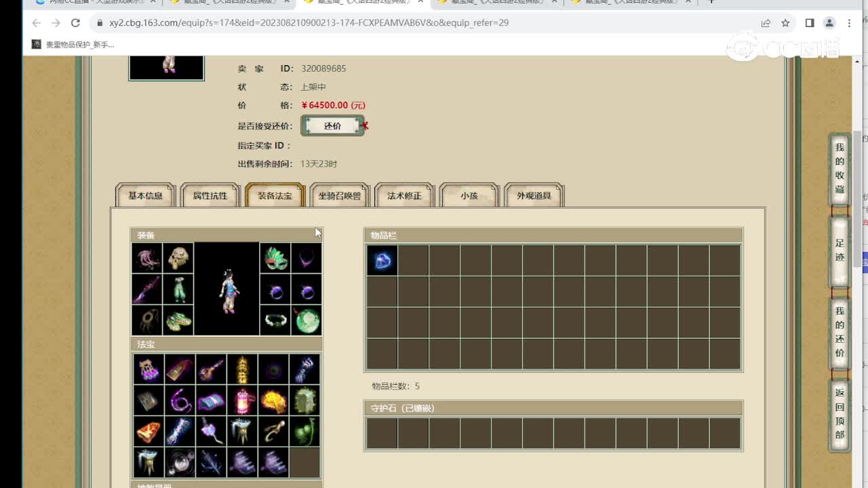868x488 pixels.
Task: Inspect the green robe outfit icon
Action: click(x=178, y=289)
